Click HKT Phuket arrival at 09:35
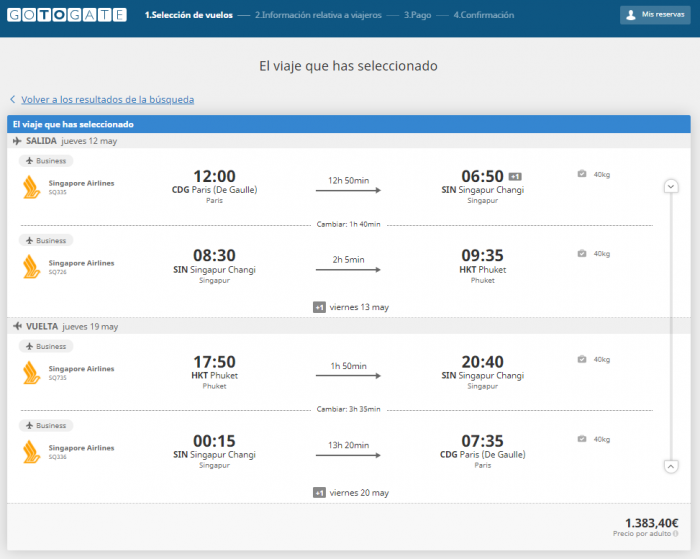This screenshot has height=559, width=700. pyautogui.click(x=483, y=270)
